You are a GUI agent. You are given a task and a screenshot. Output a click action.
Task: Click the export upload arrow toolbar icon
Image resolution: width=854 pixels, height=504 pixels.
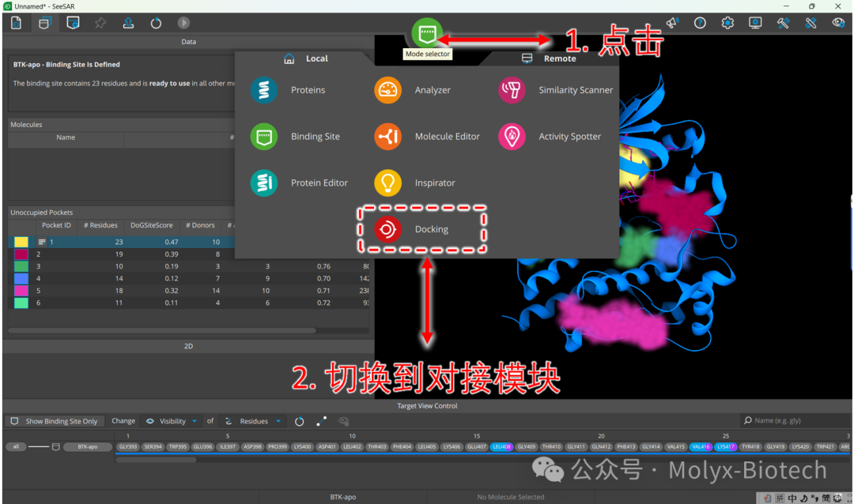(x=128, y=23)
